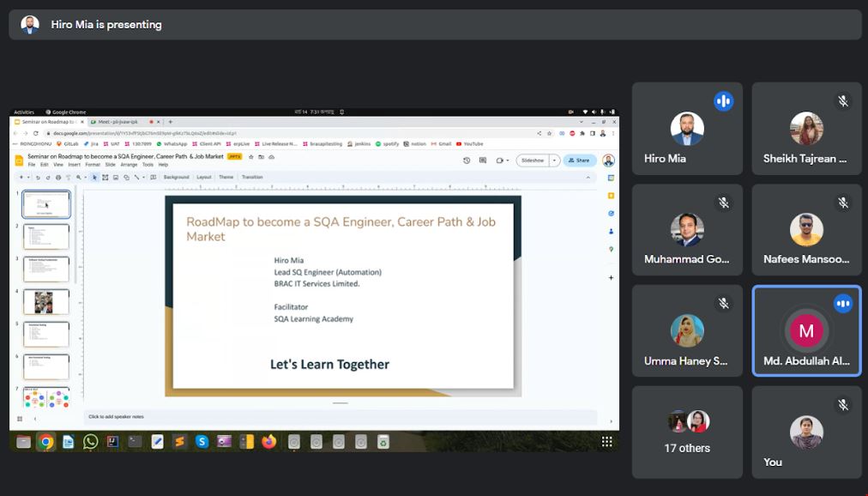The height and width of the screenshot is (496, 868).
Task: Click Hiro Mia's participant tile
Action: coord(687,129)
